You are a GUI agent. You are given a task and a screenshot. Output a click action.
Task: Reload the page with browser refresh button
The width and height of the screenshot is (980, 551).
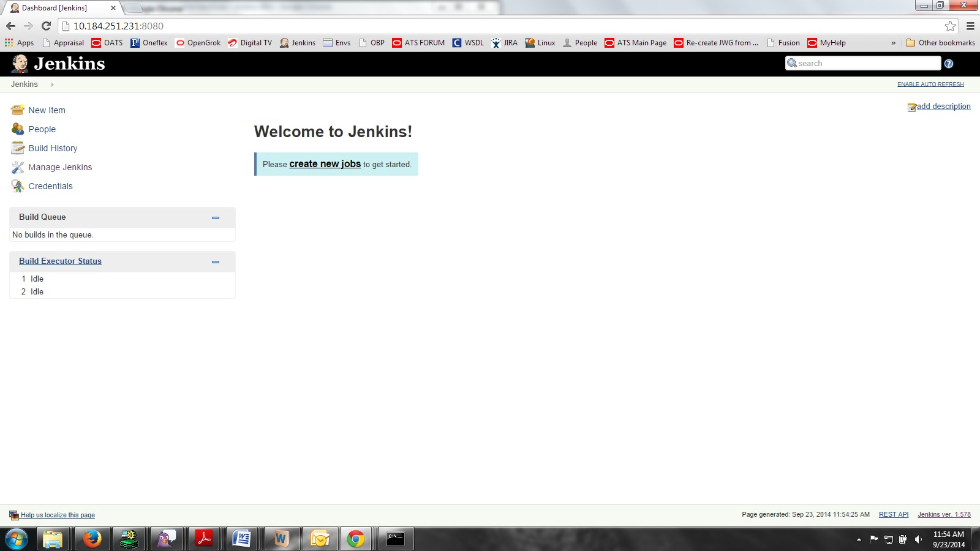point(46,26)
